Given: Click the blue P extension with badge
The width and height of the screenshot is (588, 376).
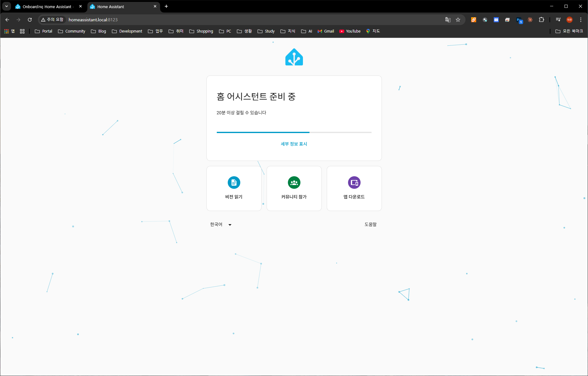Looking at the screenshot, I should (x=519, y=20).
